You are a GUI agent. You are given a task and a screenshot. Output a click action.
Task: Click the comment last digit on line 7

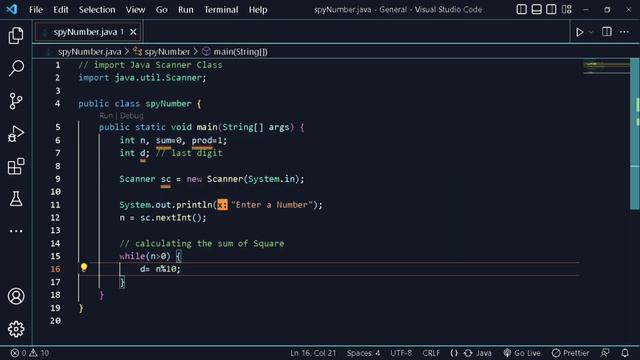click(189, 153)
